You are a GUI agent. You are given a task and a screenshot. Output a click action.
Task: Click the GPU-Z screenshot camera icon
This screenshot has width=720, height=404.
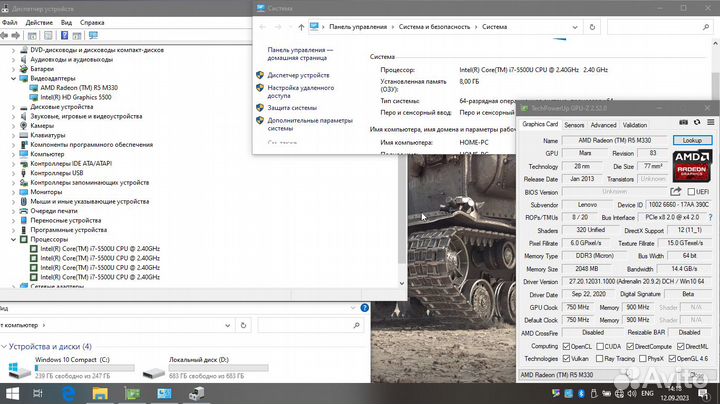click(x=683, y=122)
